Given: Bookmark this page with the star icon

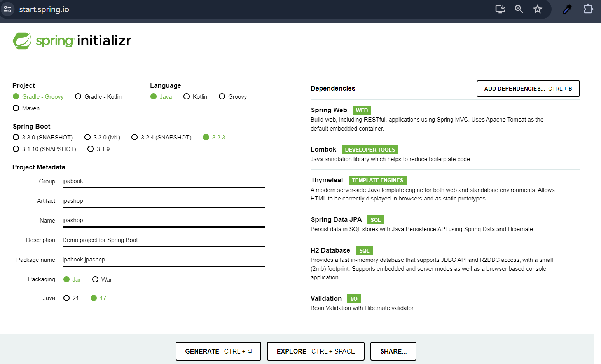Looking at the screenshot, I should (x=537, y=9).
